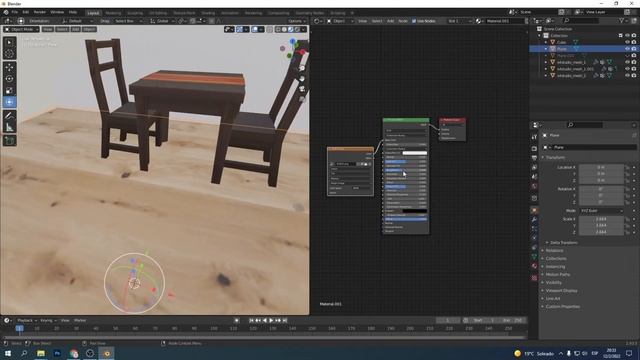Expand the Relations panel
This screenshot has height=360, width=640.
(554, 251)
